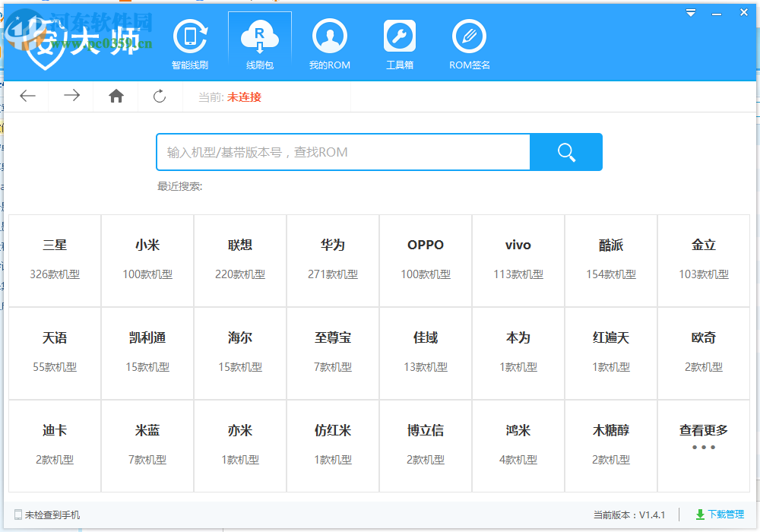Click the ROM search input field
760x532 pixels.
pos(342,152)
